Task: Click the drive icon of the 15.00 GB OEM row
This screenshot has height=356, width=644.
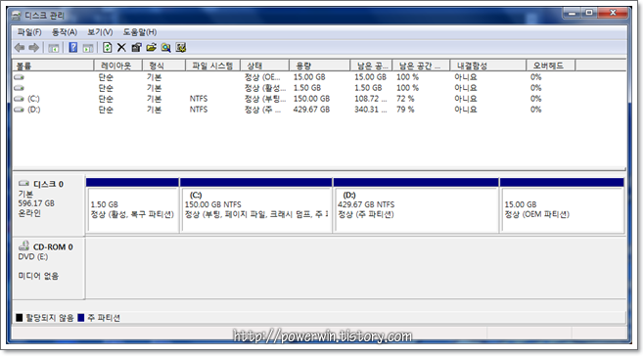Action: pos(19,77)
